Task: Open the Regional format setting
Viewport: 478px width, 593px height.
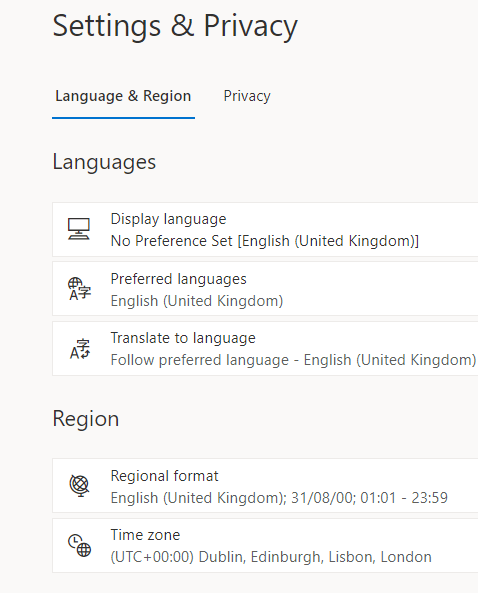Action: pos(265,486)
